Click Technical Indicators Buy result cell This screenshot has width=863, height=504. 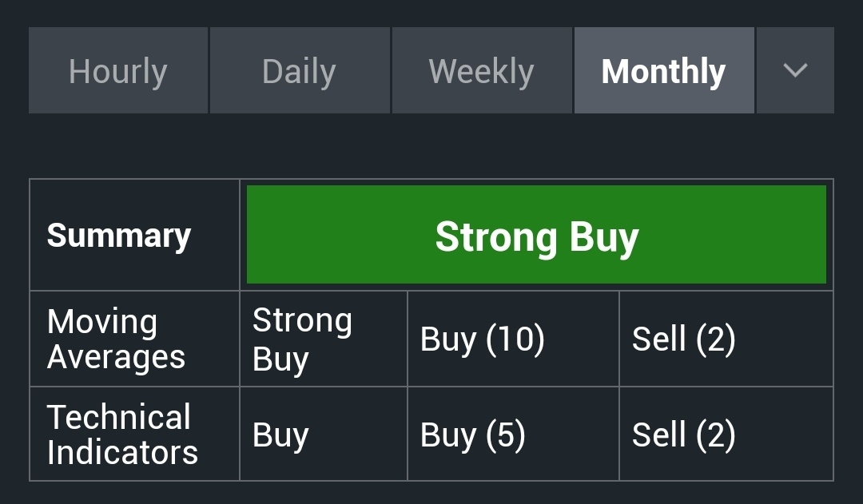pyautogui.click(x=324, y=435)
